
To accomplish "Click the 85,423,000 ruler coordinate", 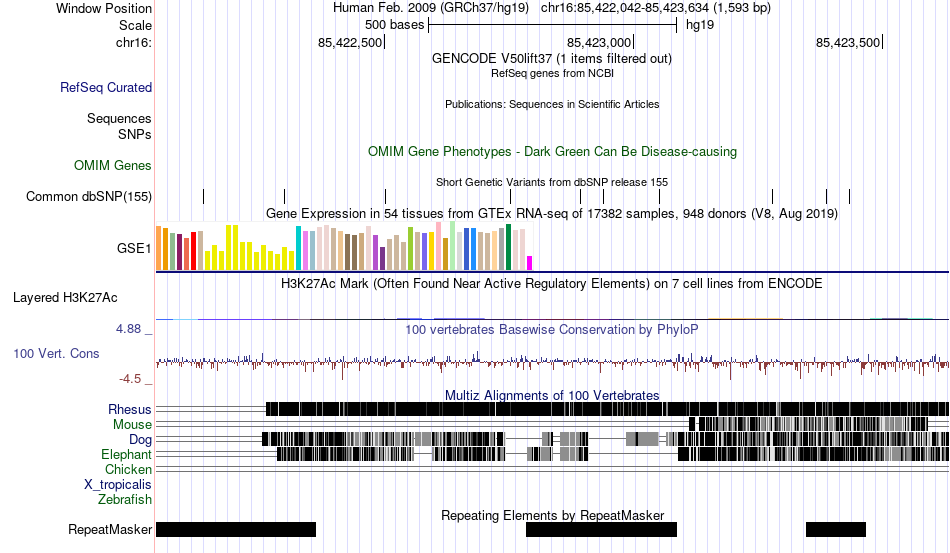I will [x=599, y=42].
